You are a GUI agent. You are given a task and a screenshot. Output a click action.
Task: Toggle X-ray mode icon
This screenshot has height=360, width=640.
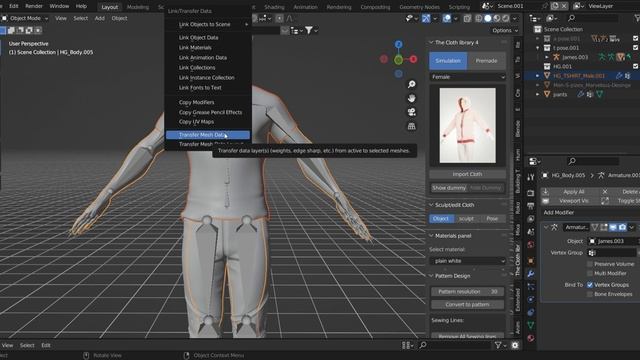[467, 18]
